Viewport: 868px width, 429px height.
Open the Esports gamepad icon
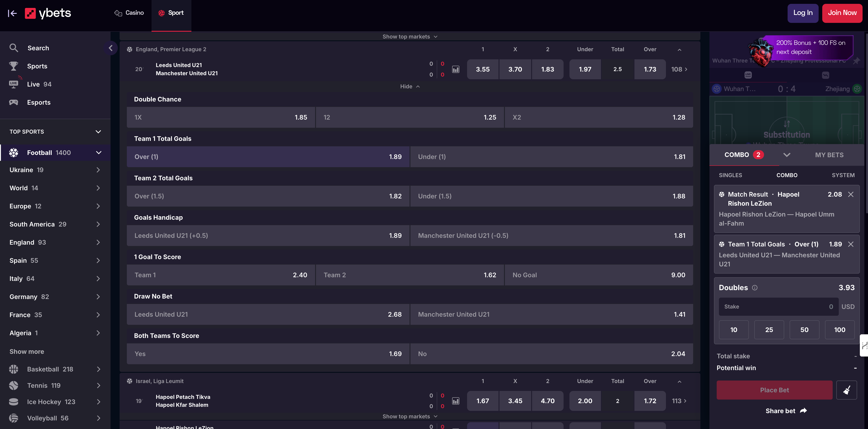pyautogui.click(x=14, y=102)
